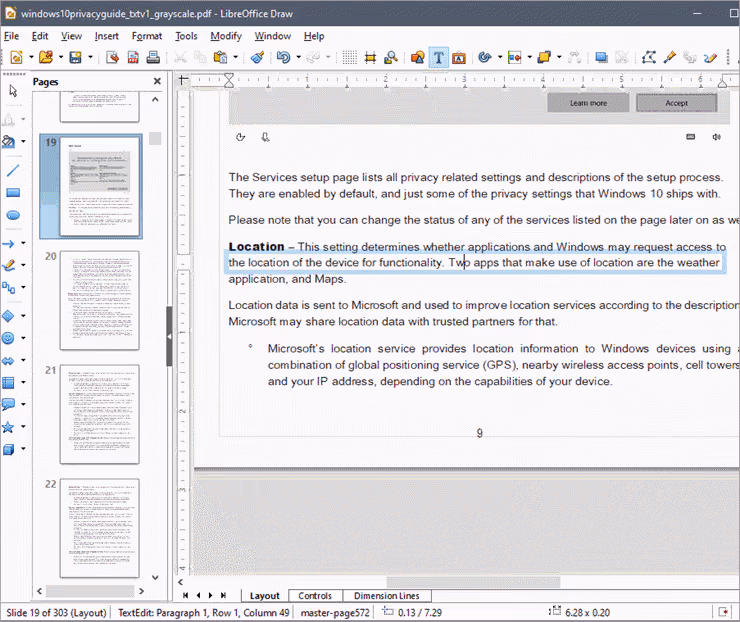Open the Modify menu
Screen dimensions: 740x622
226,36
